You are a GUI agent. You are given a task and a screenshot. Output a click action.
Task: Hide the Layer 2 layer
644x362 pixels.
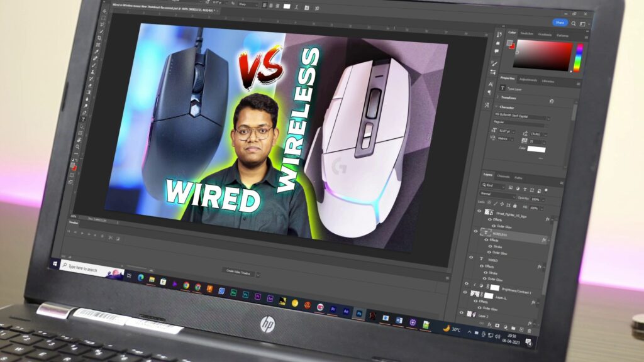pos(461,313)
